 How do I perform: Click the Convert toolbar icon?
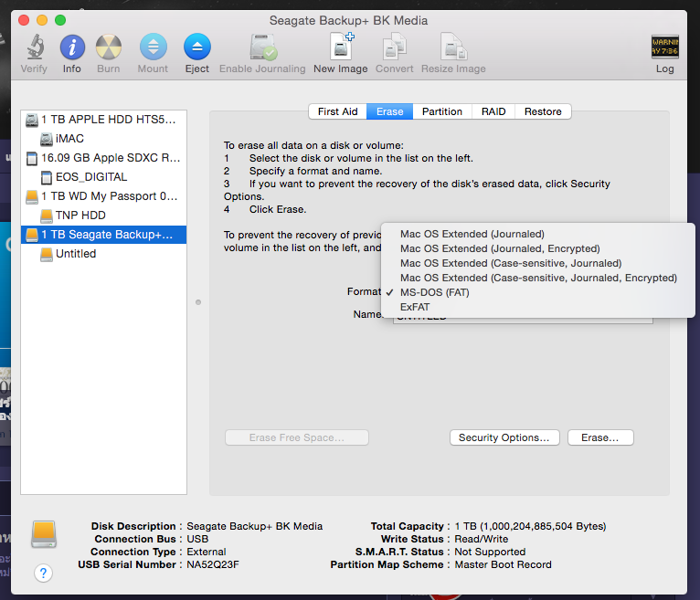[x=395, y=47]
